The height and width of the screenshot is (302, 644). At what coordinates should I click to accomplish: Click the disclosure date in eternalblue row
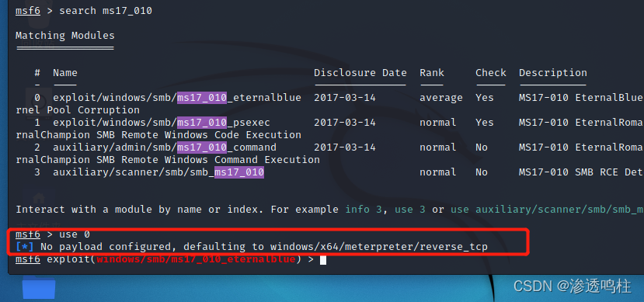tap(345, 98)
